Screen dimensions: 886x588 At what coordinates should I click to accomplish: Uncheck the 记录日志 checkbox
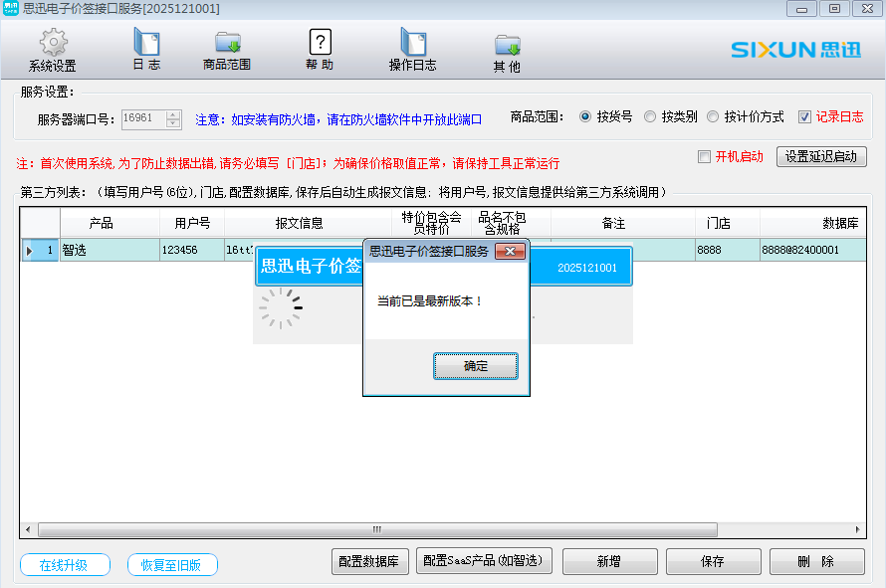click(805, 116)
